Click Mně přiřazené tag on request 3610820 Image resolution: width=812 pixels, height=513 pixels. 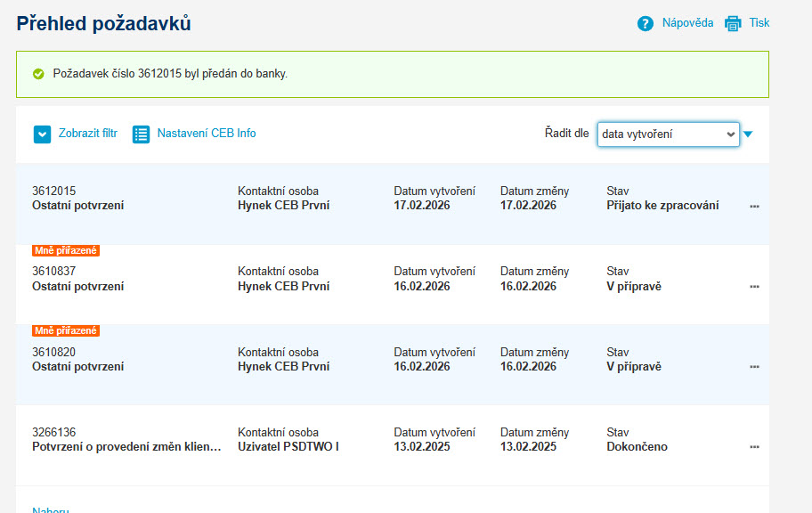pyautogui.click(x=66, y=330)
